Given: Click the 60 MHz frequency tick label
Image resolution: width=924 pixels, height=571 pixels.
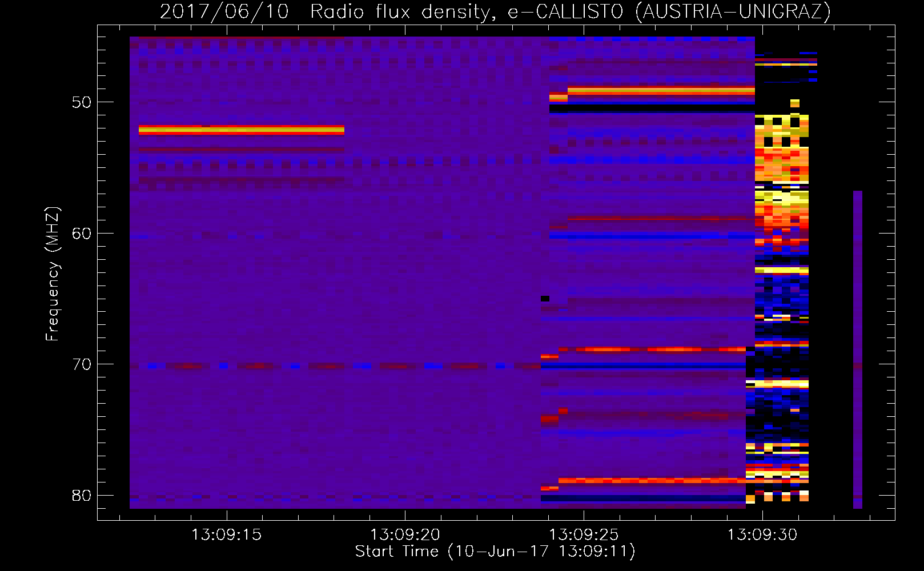Looking at the screenshot, I should (x=82, y=234).
